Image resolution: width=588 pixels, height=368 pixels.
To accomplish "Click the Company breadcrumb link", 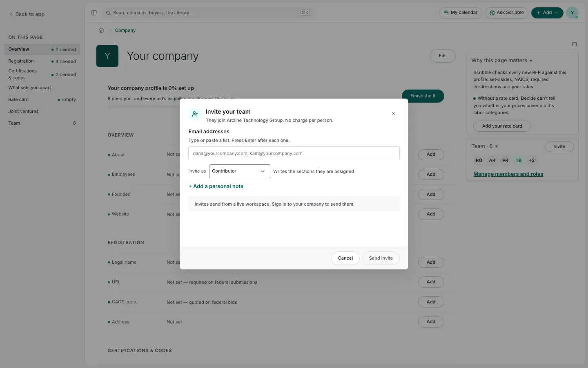I will click(125, 30).
